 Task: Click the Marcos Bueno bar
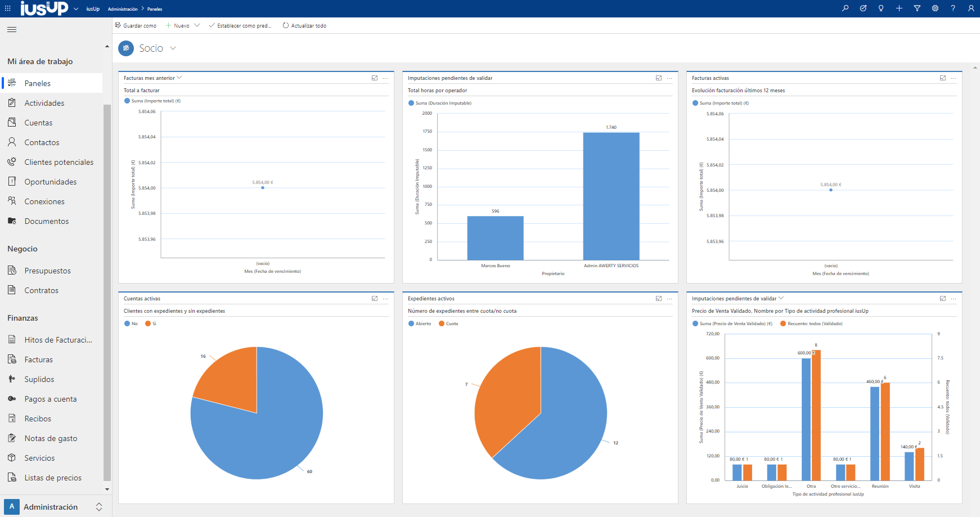[495, 238]
